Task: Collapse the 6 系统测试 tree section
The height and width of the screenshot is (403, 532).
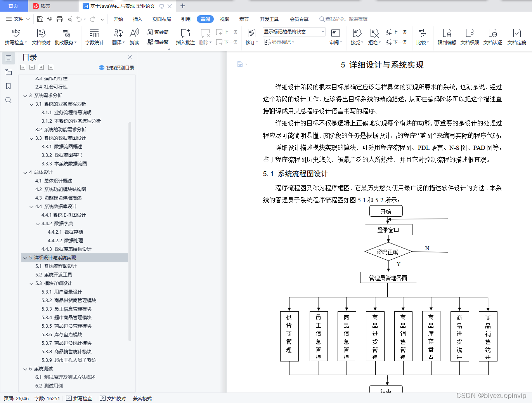Action: point(25,368)
